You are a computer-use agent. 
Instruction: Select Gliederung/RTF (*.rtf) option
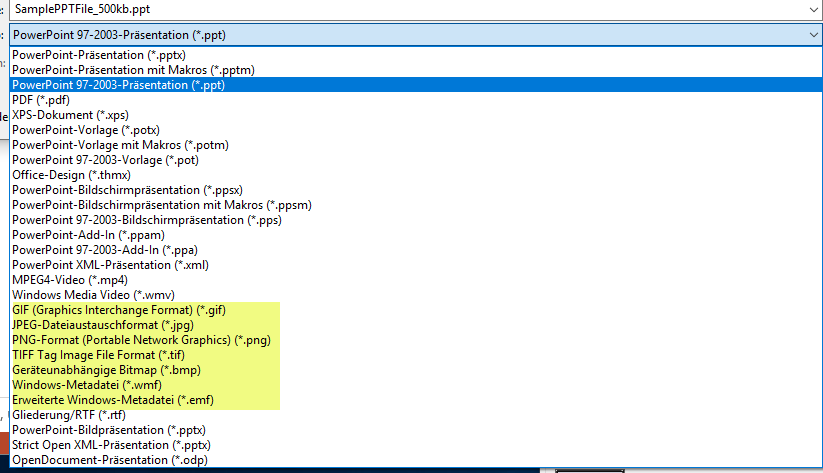point(416,415)
